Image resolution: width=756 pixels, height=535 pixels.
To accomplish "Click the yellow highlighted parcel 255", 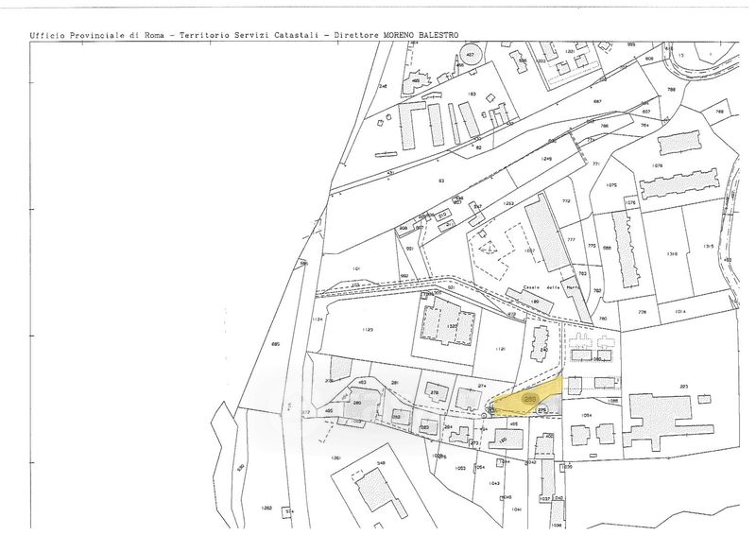I will pos(529,400).
